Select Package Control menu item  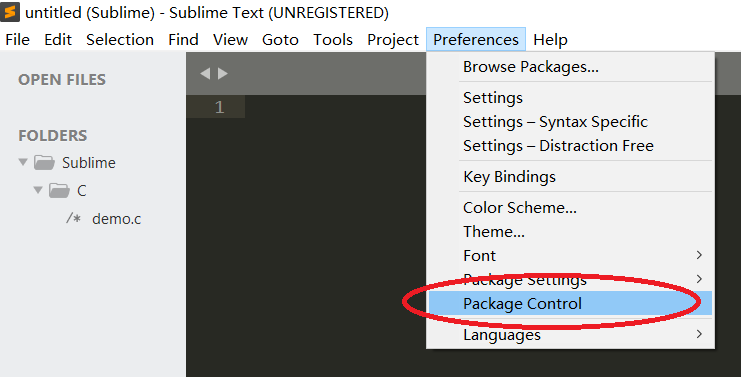pos(570,303)
